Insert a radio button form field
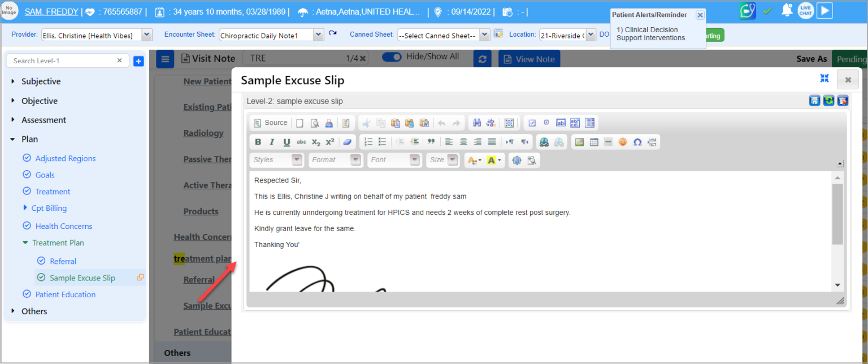The width and height of the screenshot is (868, 364). click(546, 123)
